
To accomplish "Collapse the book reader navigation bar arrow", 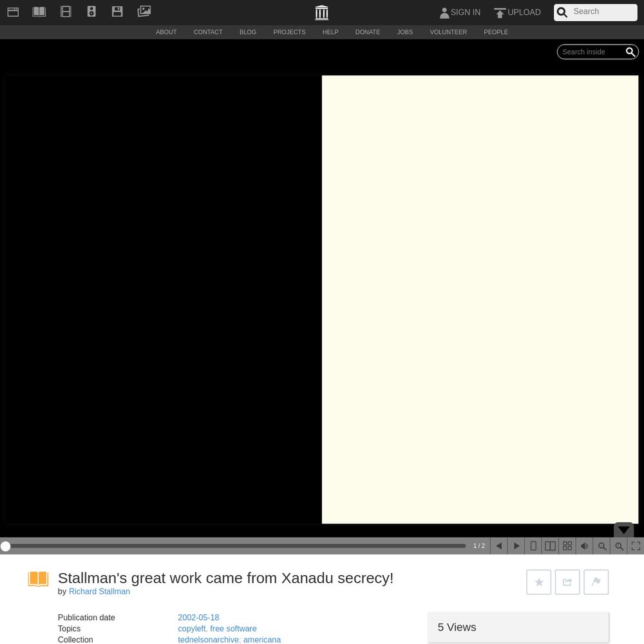I will coord(623,530).
